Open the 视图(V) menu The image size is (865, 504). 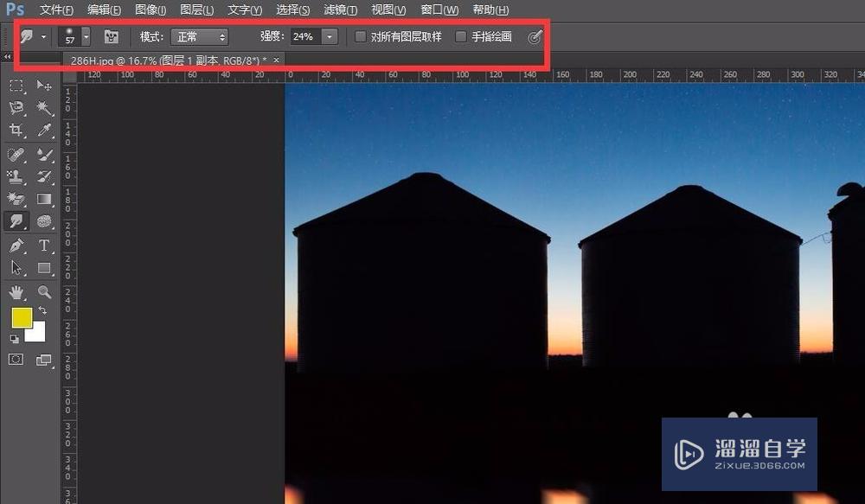coord(388,10)
